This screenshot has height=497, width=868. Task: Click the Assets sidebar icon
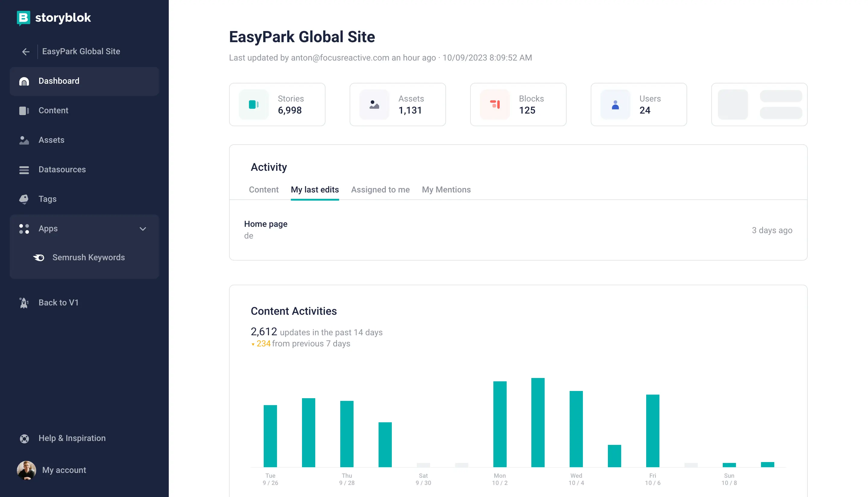pos(24,140)
